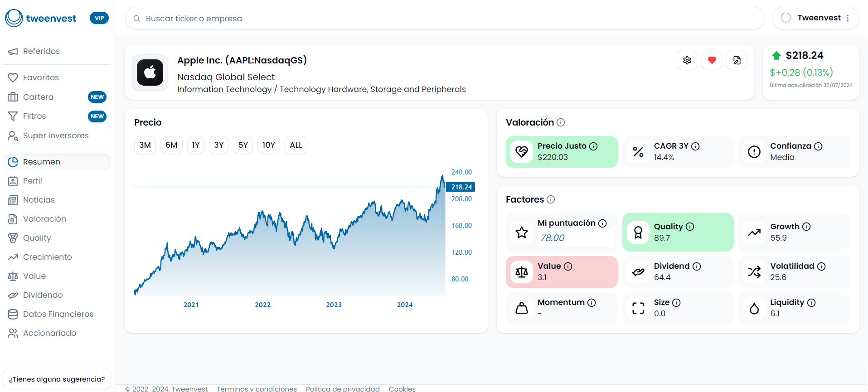Go to Super Inversores page

coord(56,136)
